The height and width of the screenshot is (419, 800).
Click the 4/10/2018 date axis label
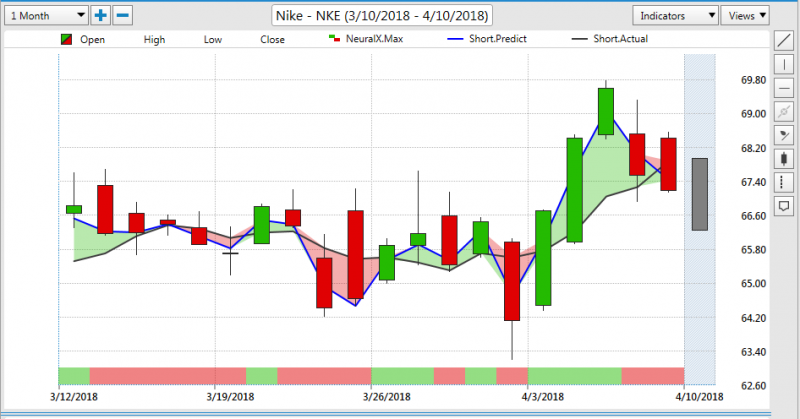(699, 397)
